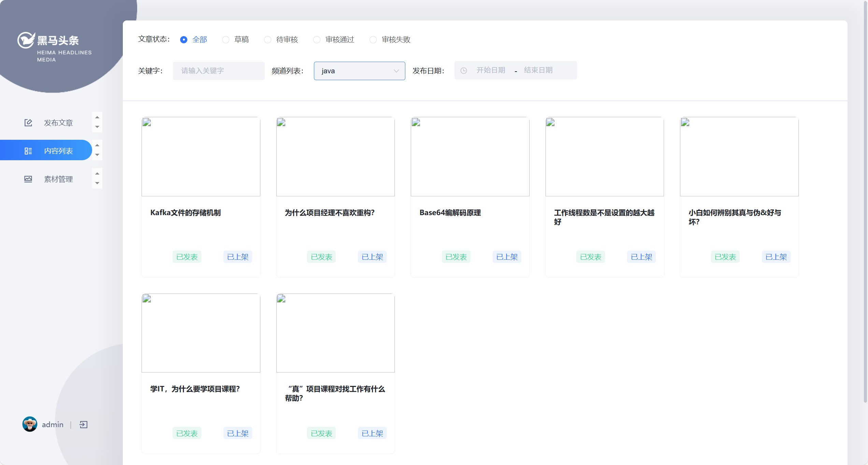Focus the keyword search input field

click(219, 71)
